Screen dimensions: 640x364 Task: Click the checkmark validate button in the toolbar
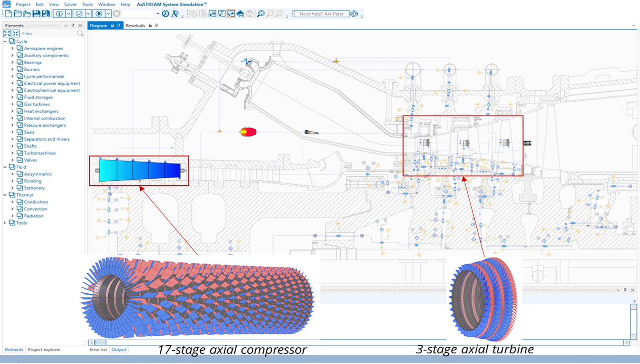coord(79,14)
